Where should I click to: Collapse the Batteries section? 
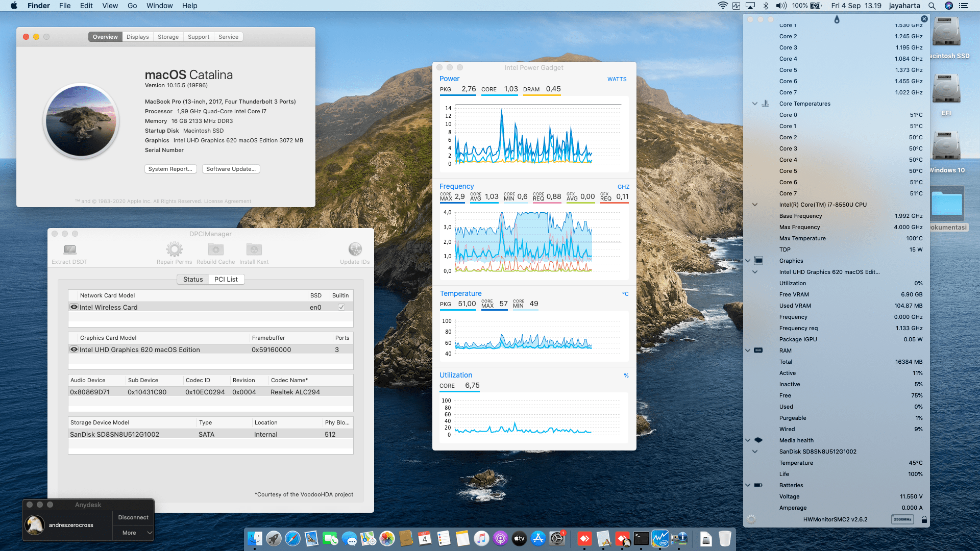click(748, 485)
